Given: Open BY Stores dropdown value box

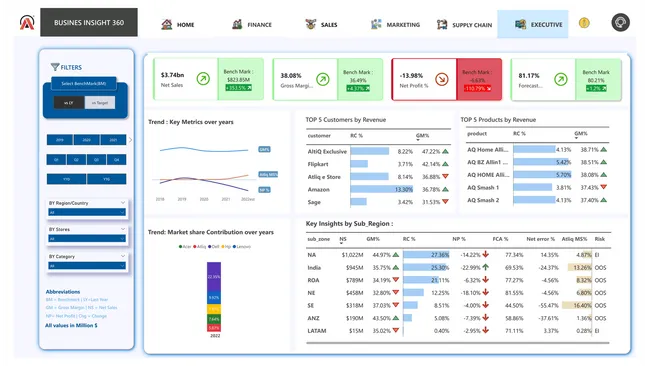Looking at the screenshot, I should tap(87, 238).
